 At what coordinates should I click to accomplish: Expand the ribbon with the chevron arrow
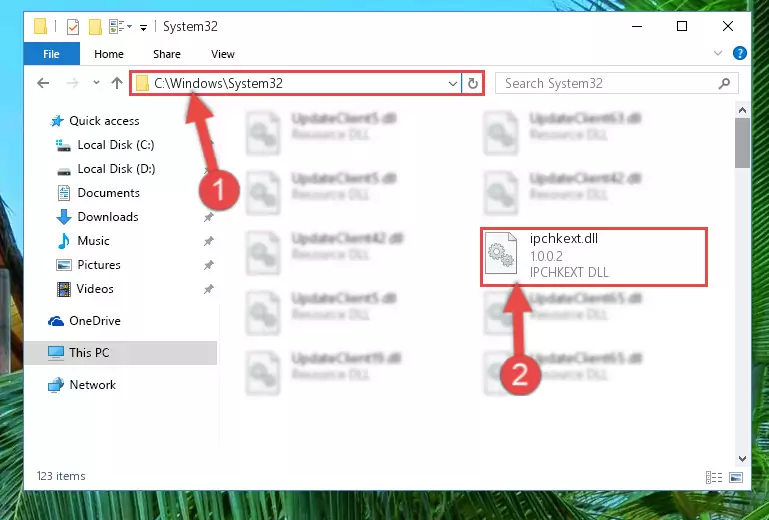[718, 53]
